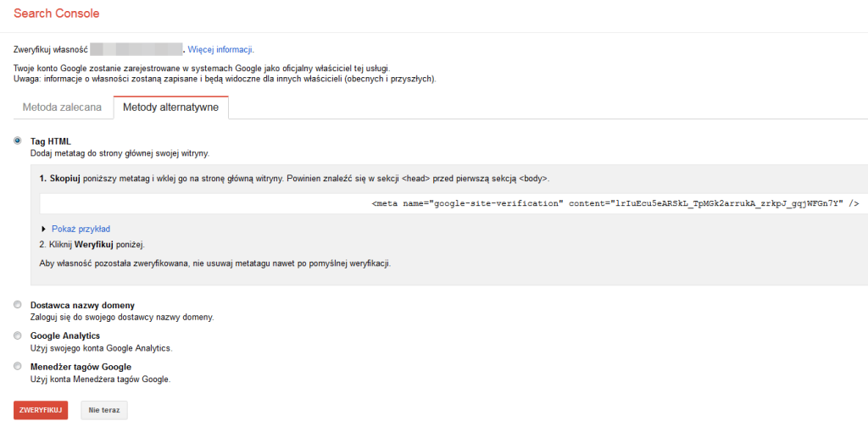Open the Więcej informacji link

(220, 49)
